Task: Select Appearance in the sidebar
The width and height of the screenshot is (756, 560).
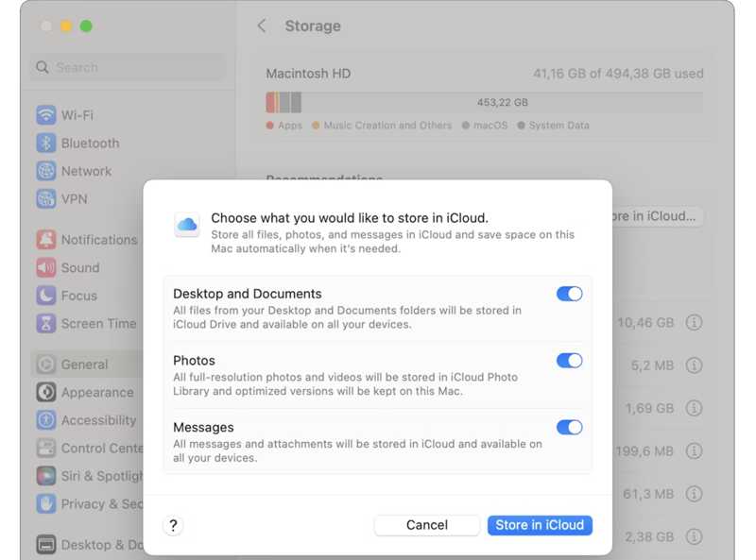Action: pyautogui.click(x=96, y=393)
